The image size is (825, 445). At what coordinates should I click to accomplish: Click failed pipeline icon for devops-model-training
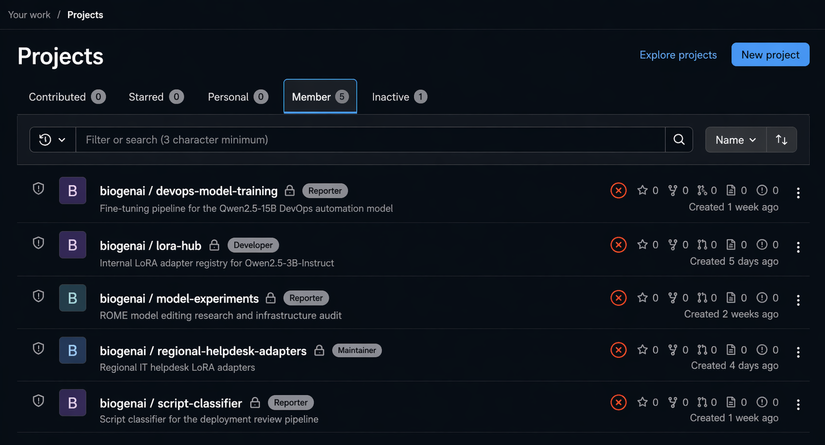(x=618, y=190)
